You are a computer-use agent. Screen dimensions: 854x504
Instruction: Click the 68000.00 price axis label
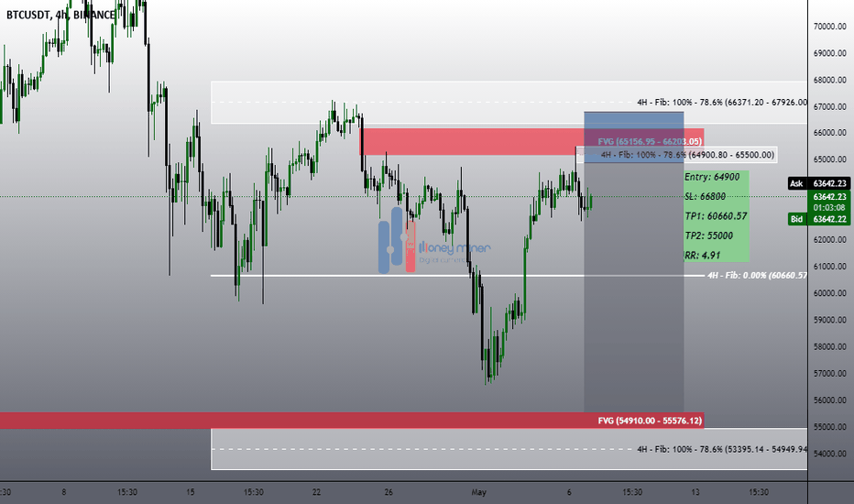coord(829,80)
